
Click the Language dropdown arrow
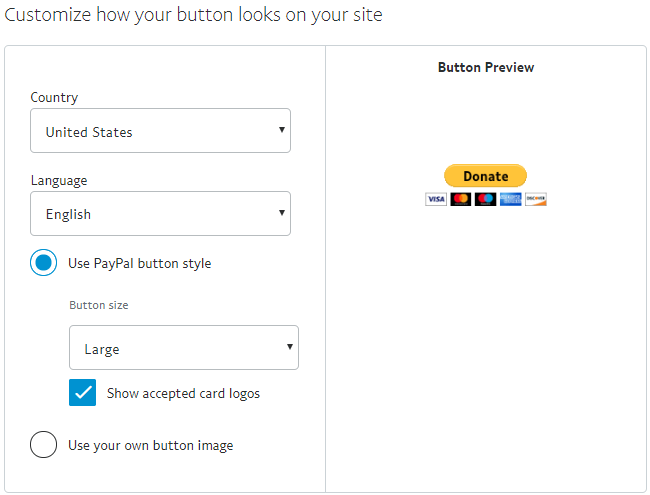click(x=282, y=213)
